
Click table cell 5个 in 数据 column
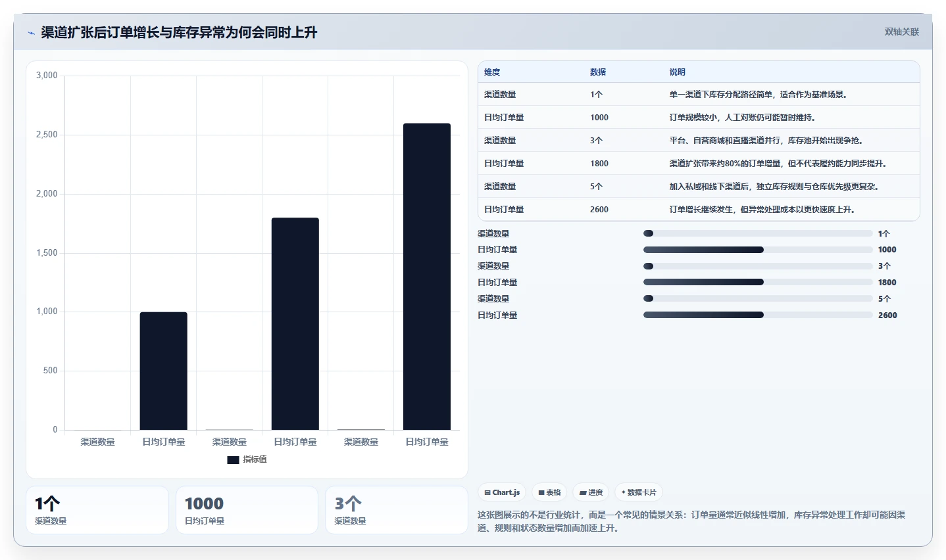click(596, 187)
